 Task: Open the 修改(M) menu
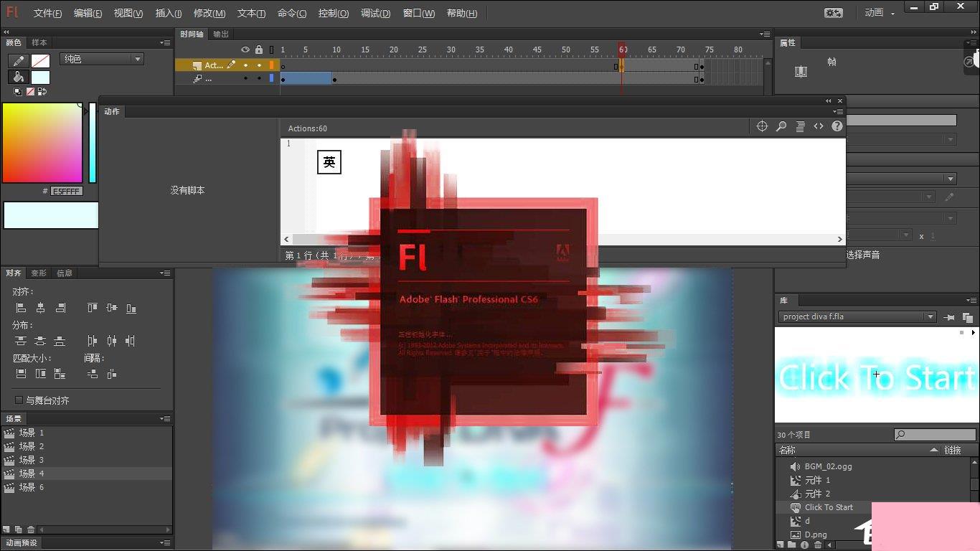click(x=209, y=13)
